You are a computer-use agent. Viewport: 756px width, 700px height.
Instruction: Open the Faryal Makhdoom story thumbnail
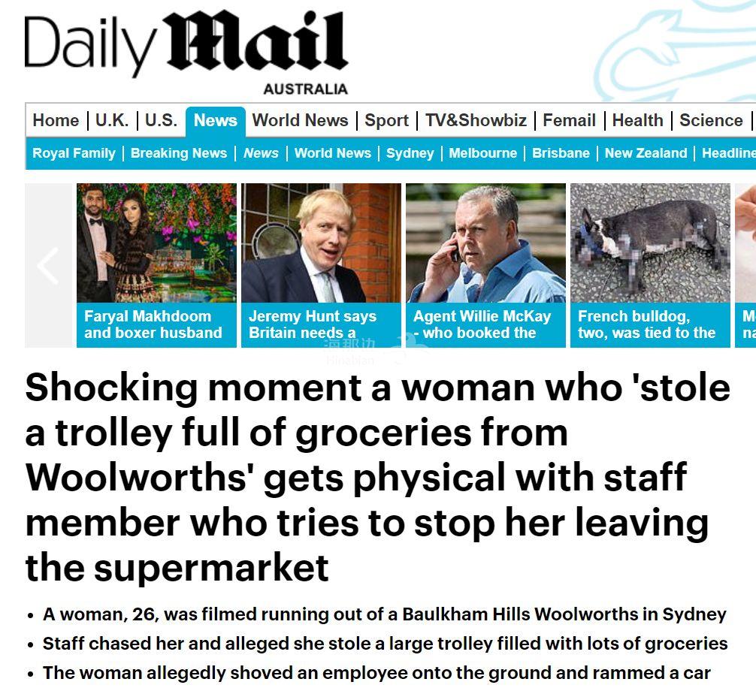(156, 265)
